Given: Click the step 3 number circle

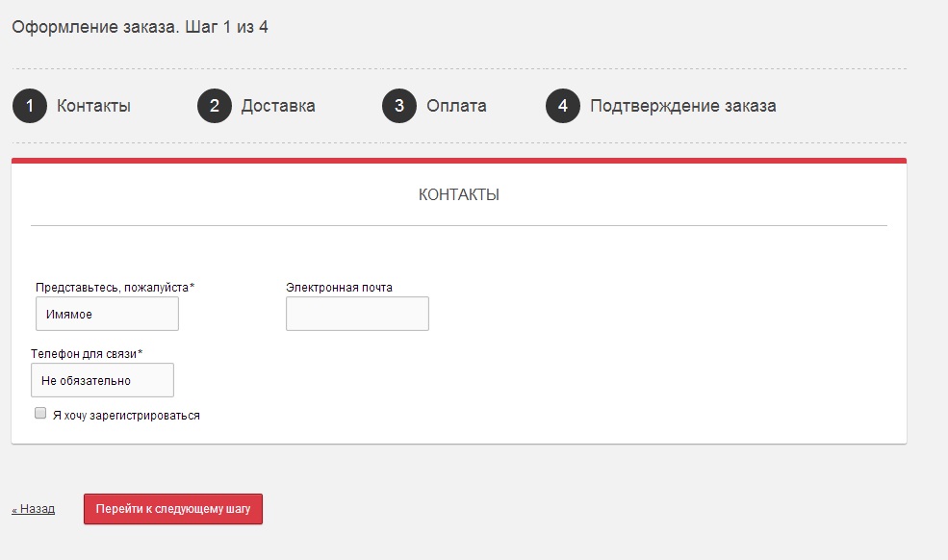Looking at the screenshot, I should pyautogui.click(x=399, y=106).
